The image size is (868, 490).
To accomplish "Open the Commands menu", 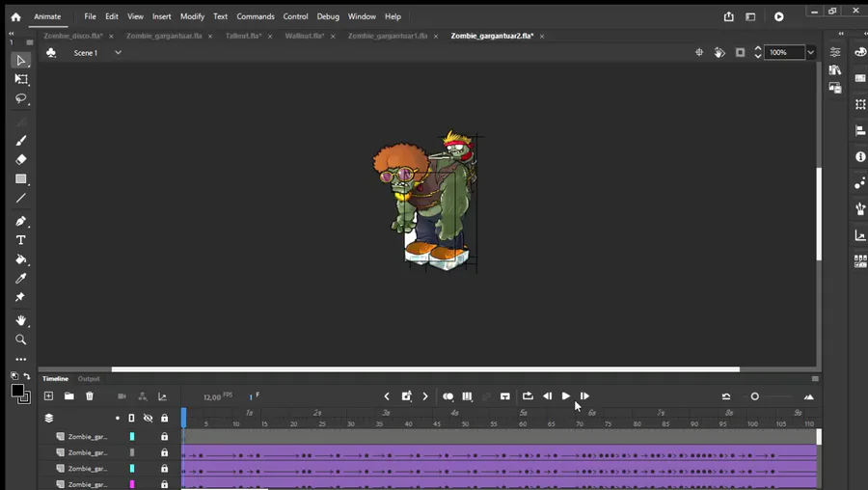I will 256,16.
